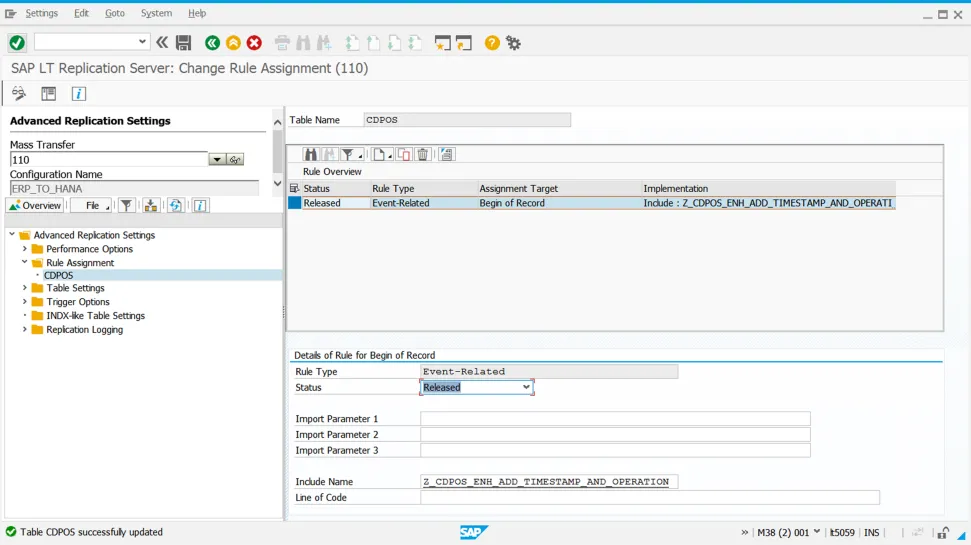The height and width of the screenshot is (545, 971).
Task: Click the trash Delete icon in the rule toolbar
Action: 423,154
